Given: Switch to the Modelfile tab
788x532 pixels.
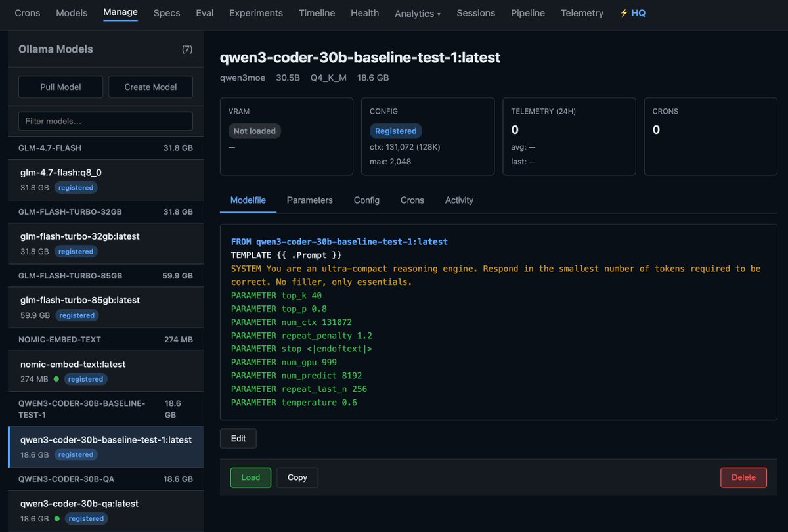Looking at the screenshot, I should click(x=248, y=200).
